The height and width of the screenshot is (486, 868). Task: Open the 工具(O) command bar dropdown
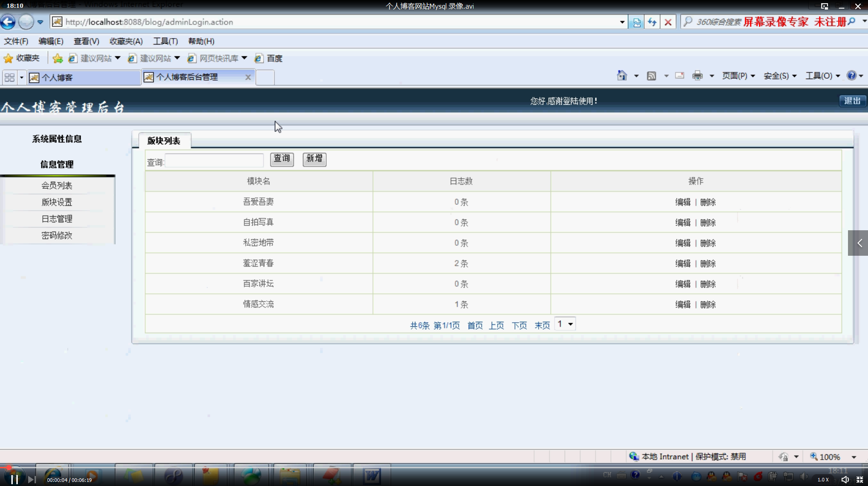point(823,76)
